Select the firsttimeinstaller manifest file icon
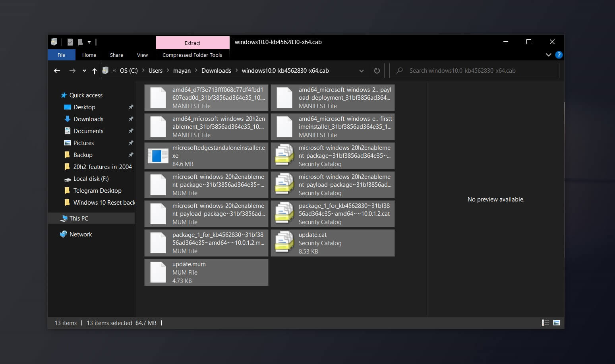 (x=284, y=127)
